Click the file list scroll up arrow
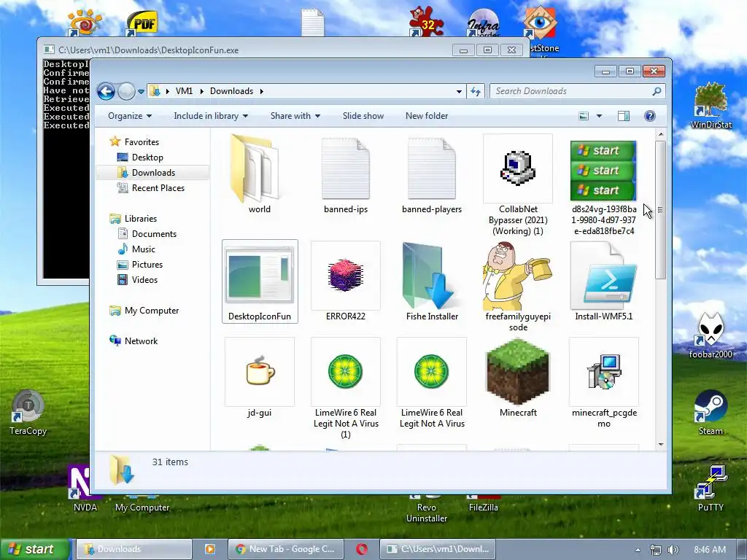Viewport: 747px width, 560px height. [661, 135]
